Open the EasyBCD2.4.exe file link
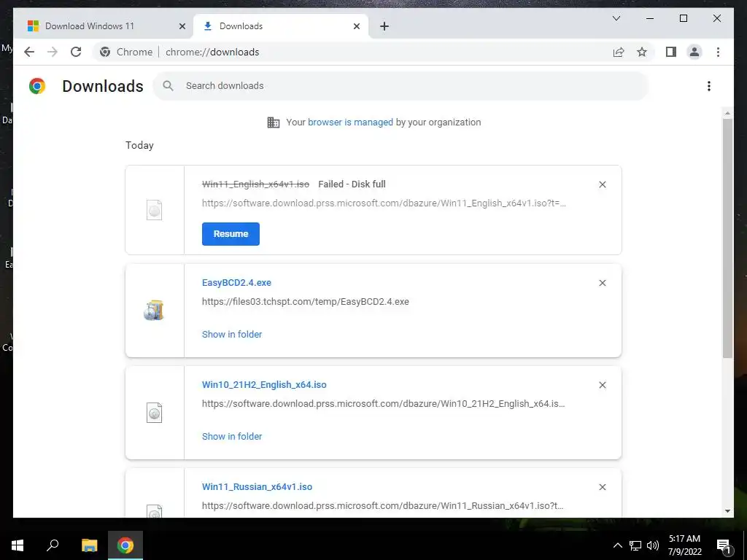 coord(236,283)
